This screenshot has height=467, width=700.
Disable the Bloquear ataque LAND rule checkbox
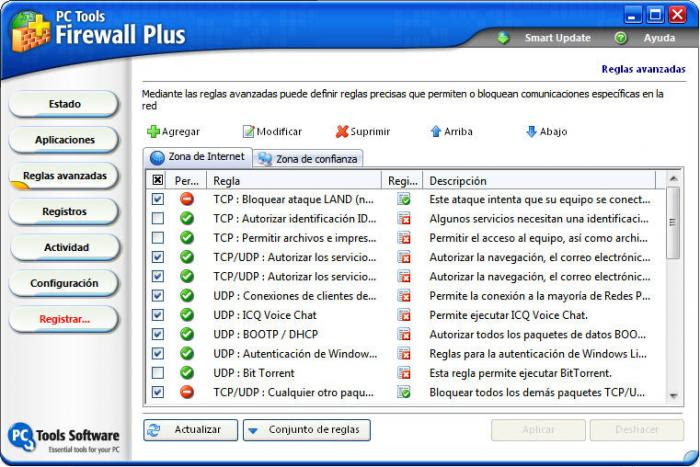pyautogui.click(x=158, y=199)
